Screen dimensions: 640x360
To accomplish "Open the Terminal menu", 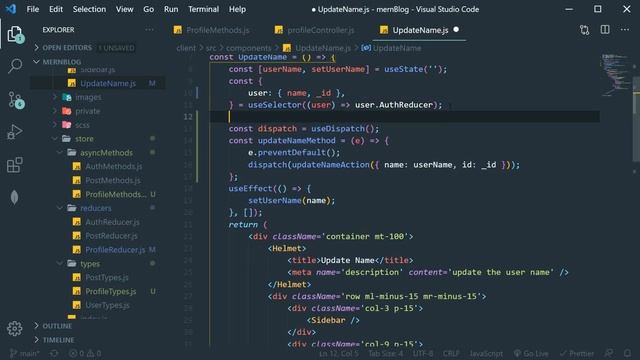I will (203, 9).
